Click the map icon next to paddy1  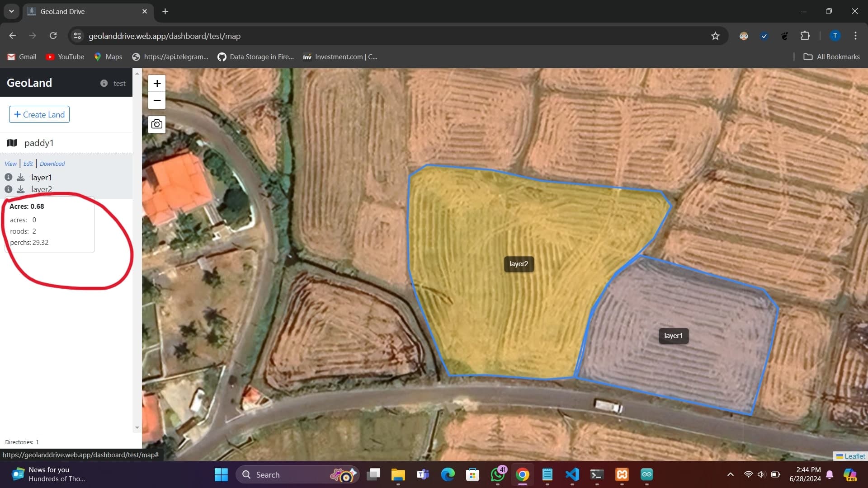[12, 143]
